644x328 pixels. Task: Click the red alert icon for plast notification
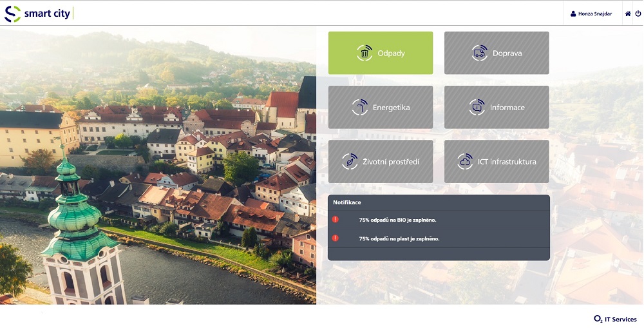pos(335,238)
